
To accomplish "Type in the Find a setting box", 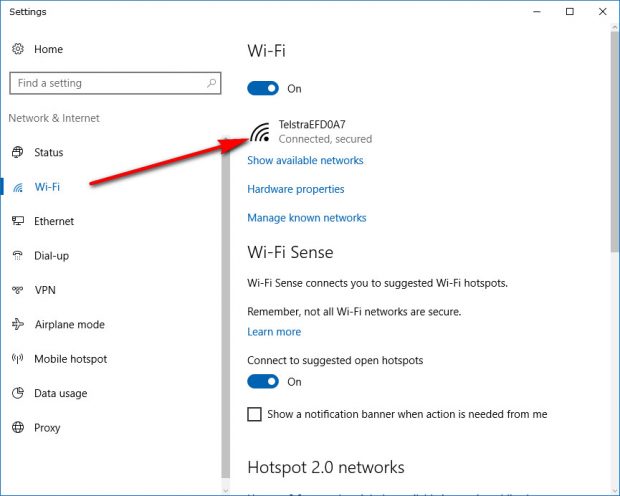I will click(105, 83).
